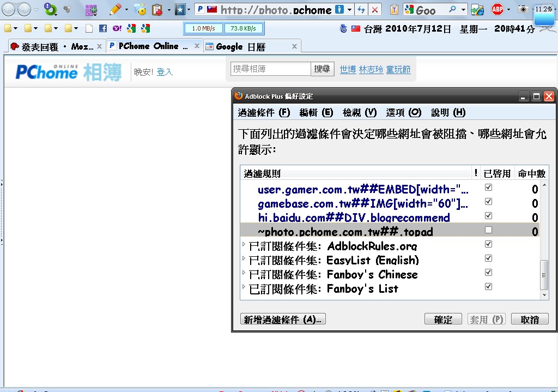Screen dimensions: 558x392
Task: Open the dropdown arrow beside the bookmark star
Action: pos(189,10)
